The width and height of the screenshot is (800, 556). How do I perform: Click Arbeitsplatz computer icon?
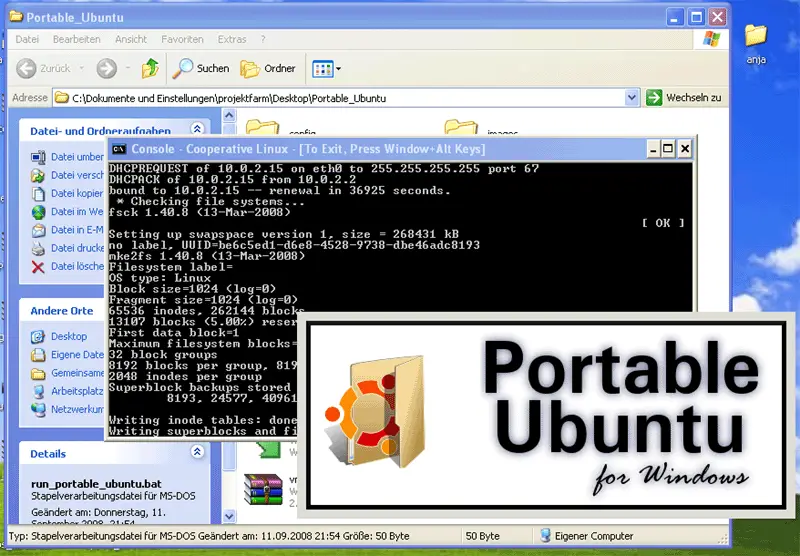(x=38, y=392)
